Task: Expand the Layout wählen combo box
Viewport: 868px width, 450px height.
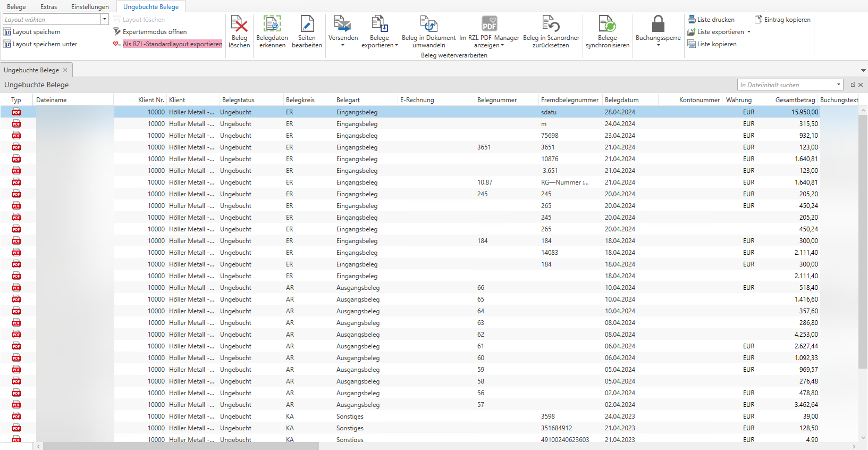Action: pos(105,19)
